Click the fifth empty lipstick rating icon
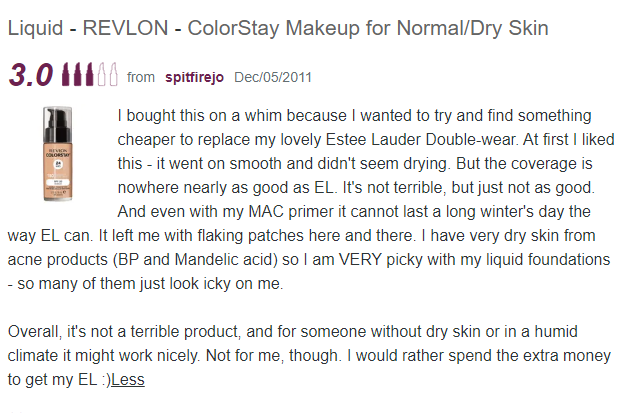The height and width of the screenshot is (413, 629). 113,74
